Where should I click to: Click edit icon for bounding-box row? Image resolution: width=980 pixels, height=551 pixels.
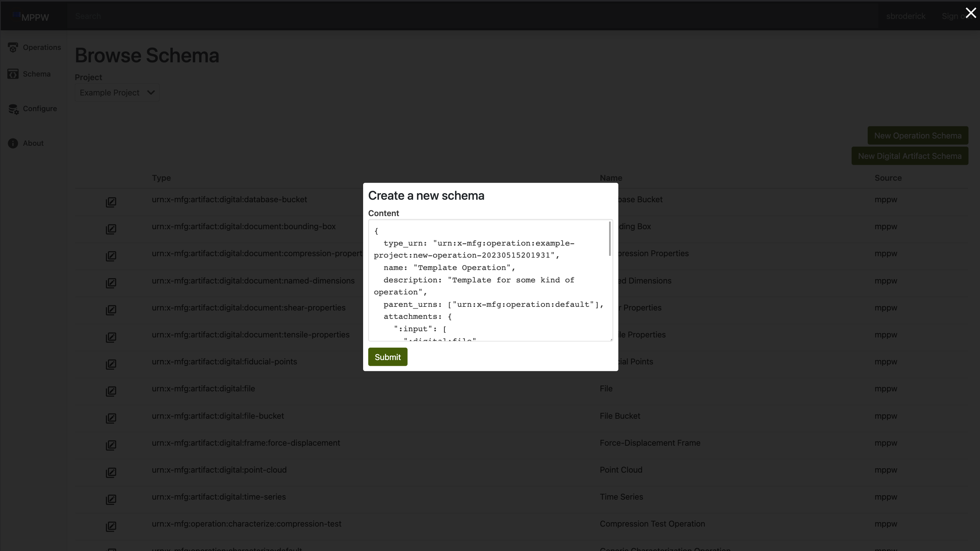click(111, 229)
